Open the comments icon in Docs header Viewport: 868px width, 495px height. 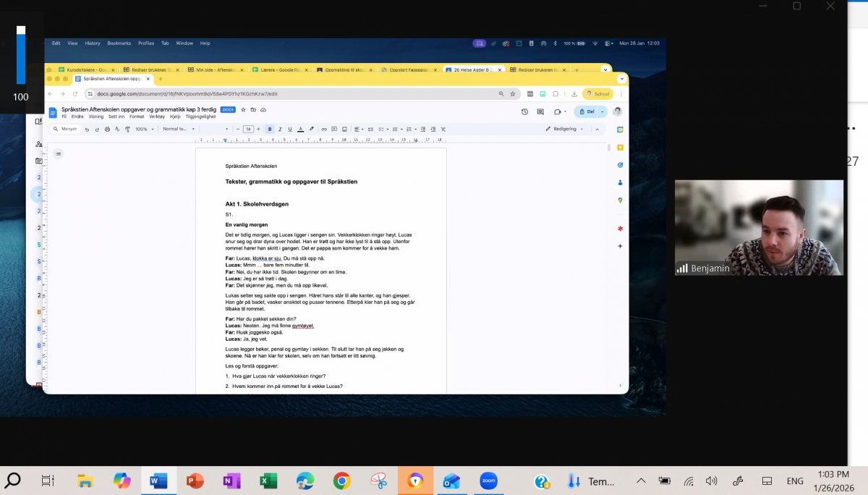pyautogui.click(x=540, y=111)
